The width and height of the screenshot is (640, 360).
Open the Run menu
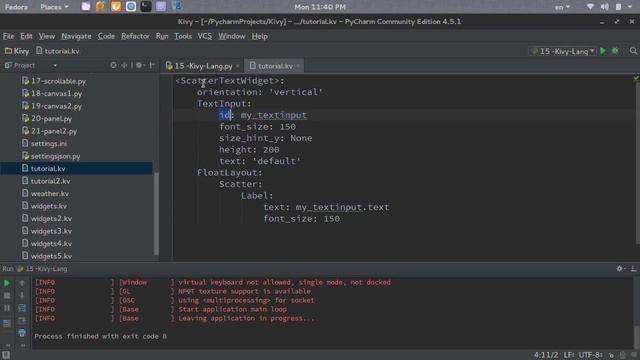pyautogui.click(x=162, y=36)
